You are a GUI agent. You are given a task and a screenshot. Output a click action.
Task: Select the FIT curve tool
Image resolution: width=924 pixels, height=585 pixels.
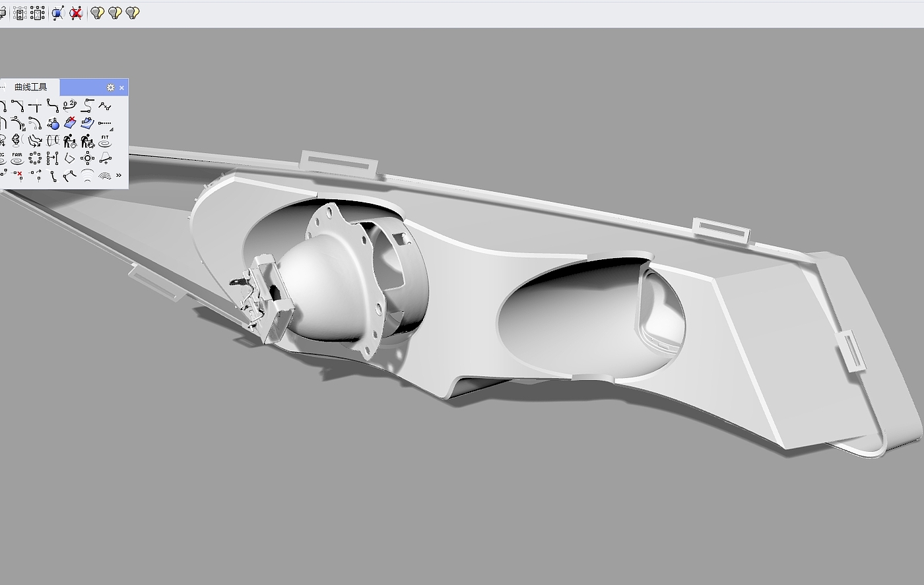coord(105,140)
